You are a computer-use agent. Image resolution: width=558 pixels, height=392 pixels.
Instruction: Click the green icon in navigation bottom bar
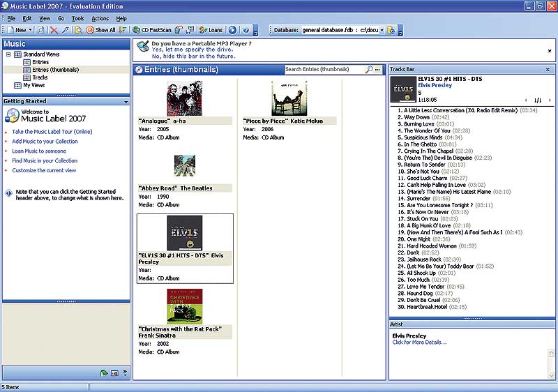[x=103, y=372]
